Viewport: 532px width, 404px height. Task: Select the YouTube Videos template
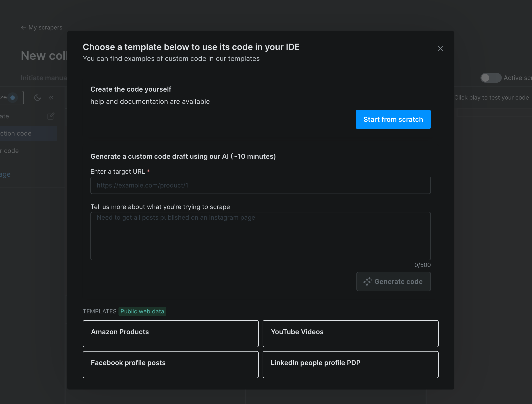(350, 334)
